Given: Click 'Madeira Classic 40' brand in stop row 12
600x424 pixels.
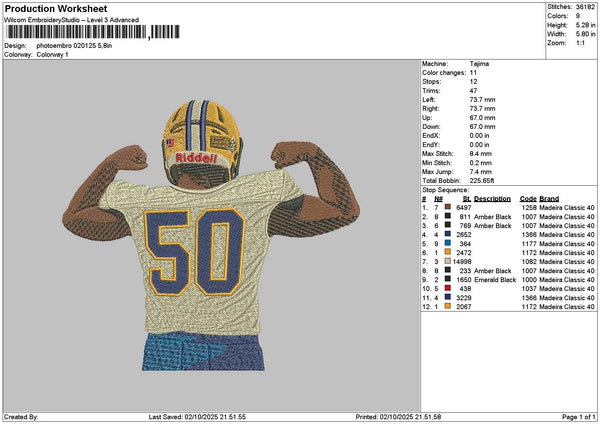Looking at the screenshot, I should (567, 307).
